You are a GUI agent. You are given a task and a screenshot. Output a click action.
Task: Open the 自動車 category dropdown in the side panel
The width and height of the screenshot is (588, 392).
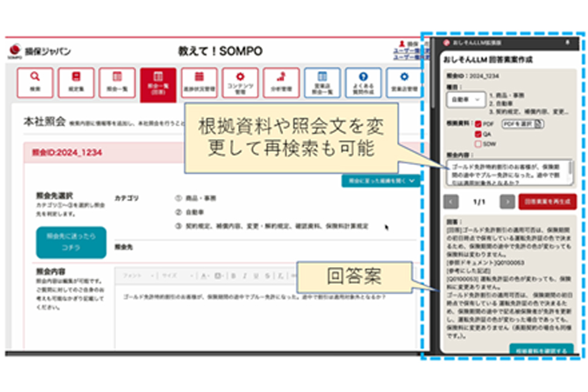(x=466, y=100)
